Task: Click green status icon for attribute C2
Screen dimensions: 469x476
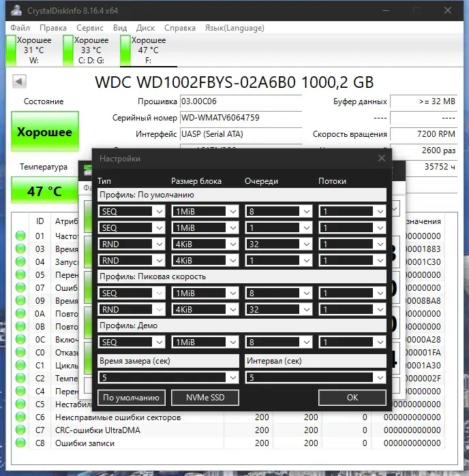Action: [x=20, y=378]
